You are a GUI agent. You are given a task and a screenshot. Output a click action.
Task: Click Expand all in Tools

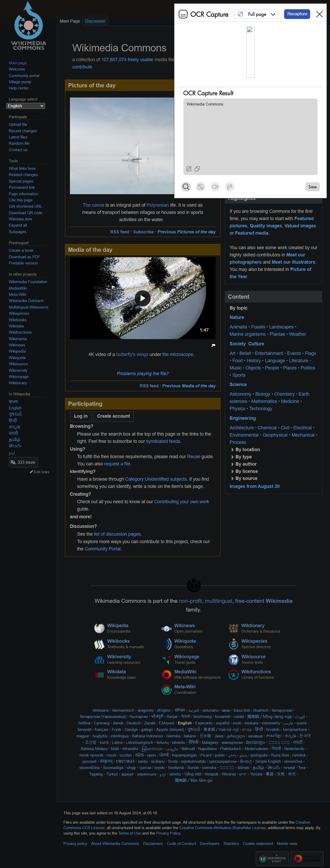pos(18,225)
